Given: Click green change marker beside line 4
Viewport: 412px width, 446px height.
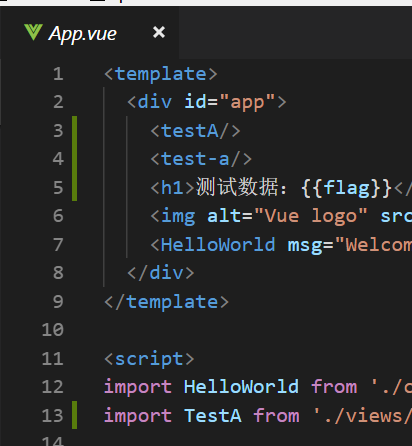Looking at the screenshot, I should (74, 159).
